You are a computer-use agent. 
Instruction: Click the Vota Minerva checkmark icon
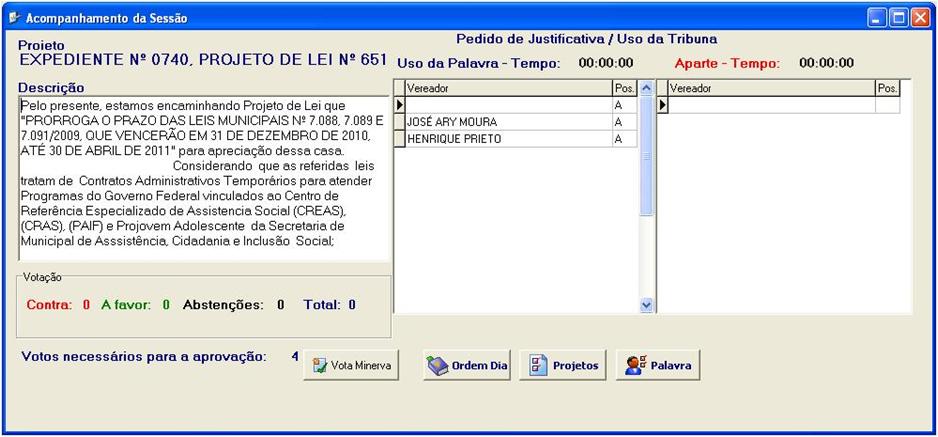tap(320, 366)
